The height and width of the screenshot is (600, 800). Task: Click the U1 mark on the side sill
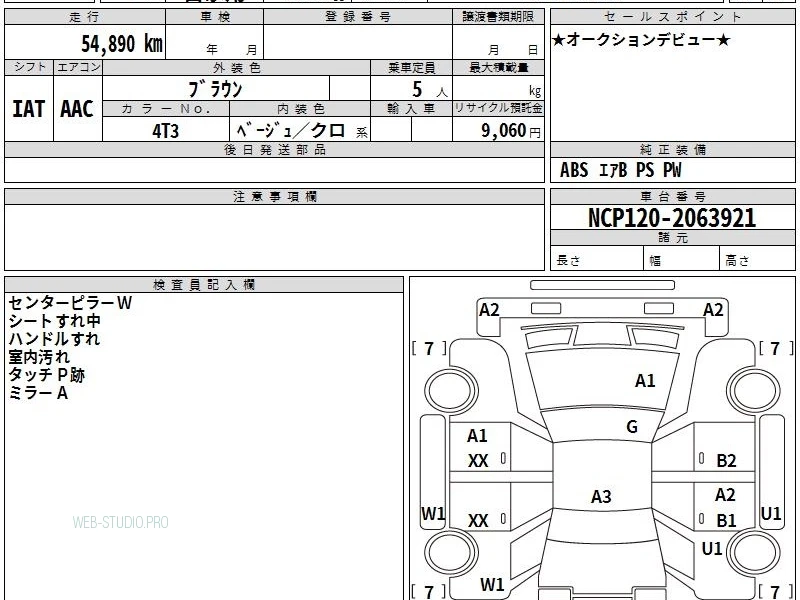(771, 513)
